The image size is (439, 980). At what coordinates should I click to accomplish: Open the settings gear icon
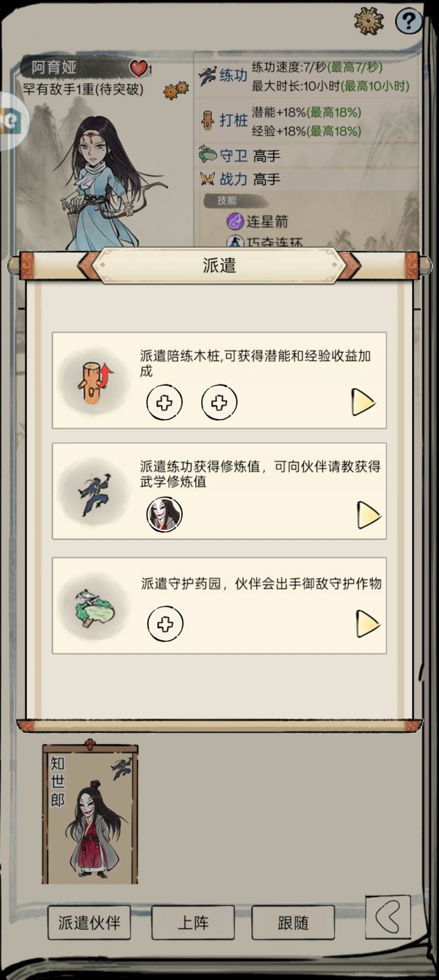[x=368, y=22]
